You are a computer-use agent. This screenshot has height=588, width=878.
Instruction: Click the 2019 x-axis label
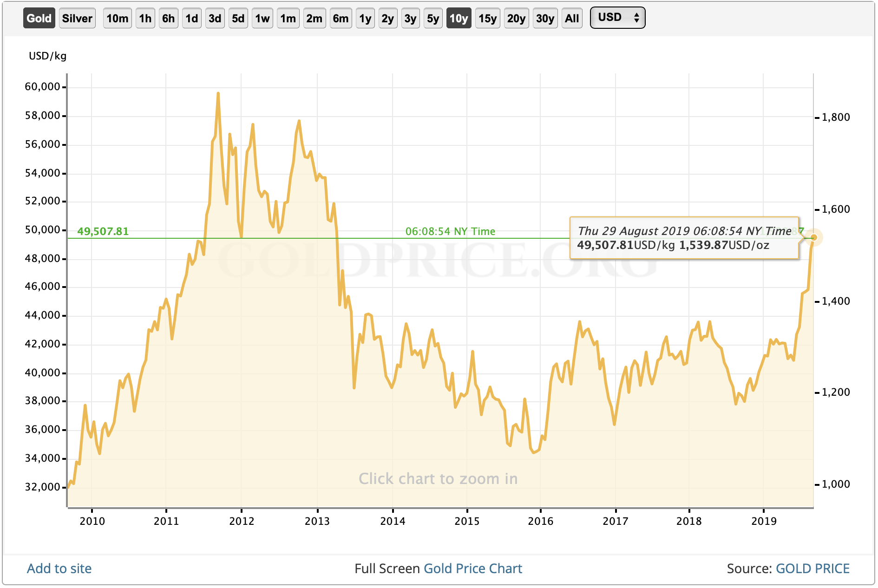(x=764, y=521)
